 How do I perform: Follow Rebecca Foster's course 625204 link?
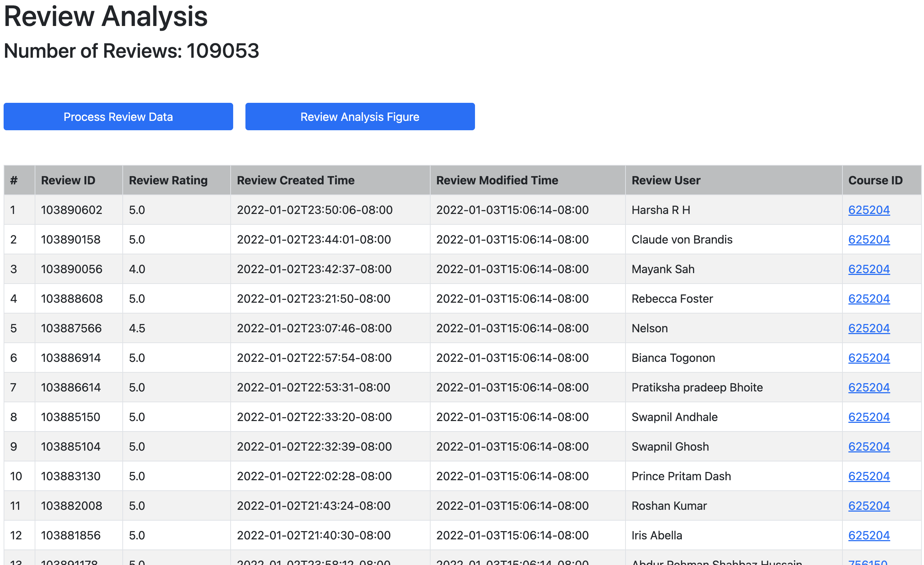[x=868, y=299]
